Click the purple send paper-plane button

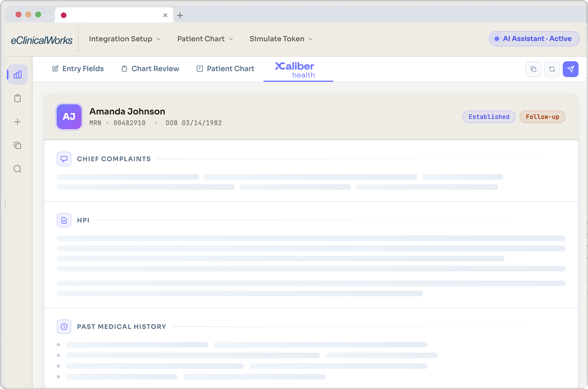tap(571, 69)
